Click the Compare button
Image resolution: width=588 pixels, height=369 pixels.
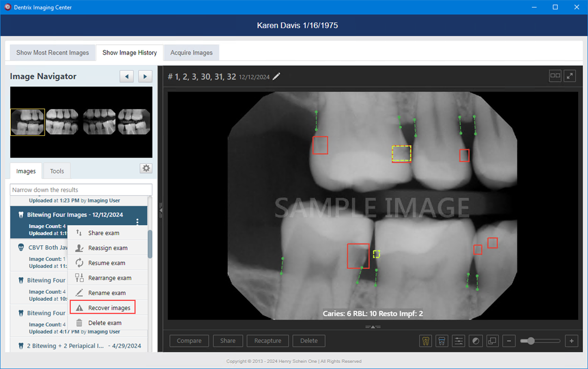point(189,340)
